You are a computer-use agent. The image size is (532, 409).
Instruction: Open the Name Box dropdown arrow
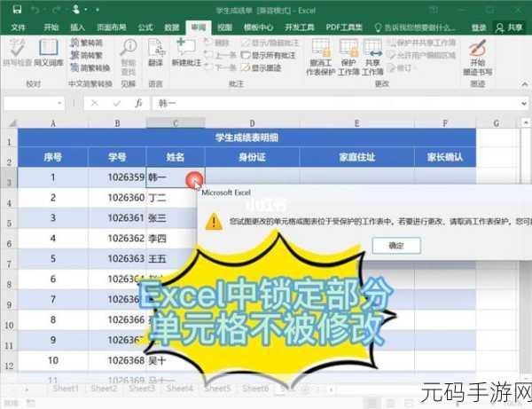click(x=59, y=103)
